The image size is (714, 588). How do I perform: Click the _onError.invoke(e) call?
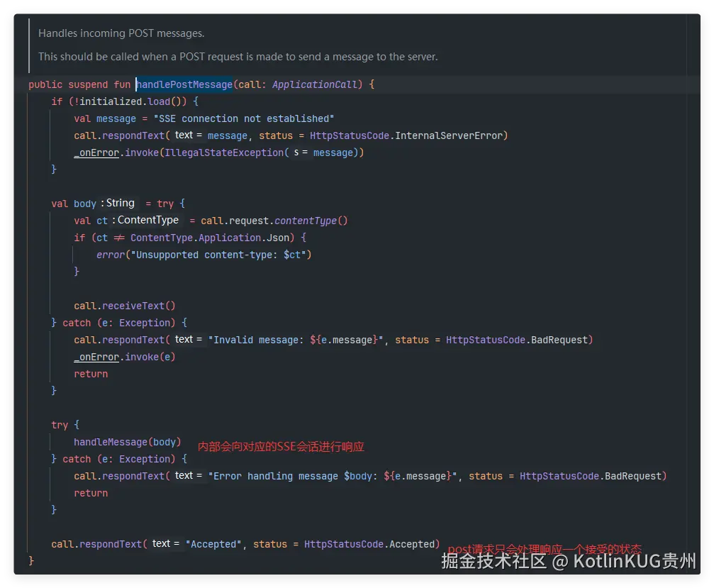point(124,357)
